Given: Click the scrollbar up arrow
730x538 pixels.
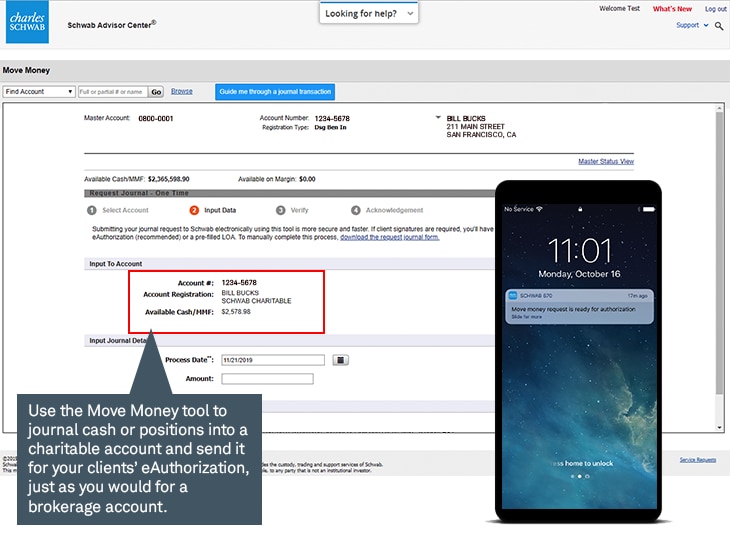Looking at the screenshot, I should 719,108.
